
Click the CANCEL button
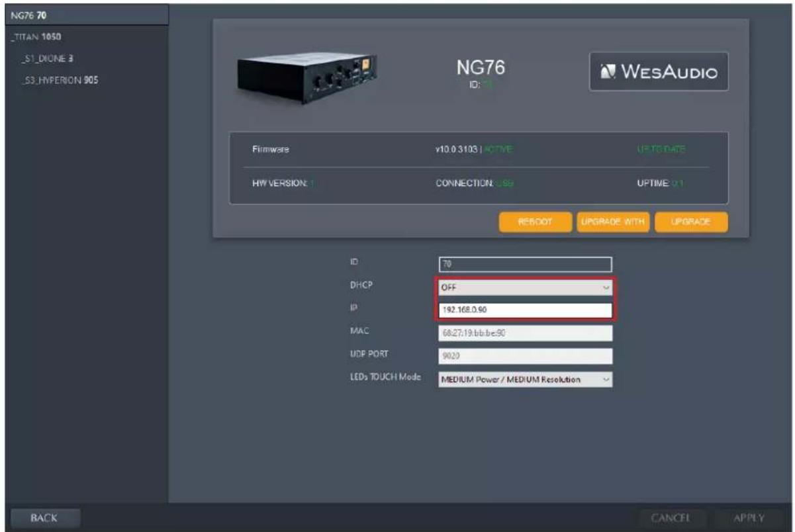[x=671, y=518]
